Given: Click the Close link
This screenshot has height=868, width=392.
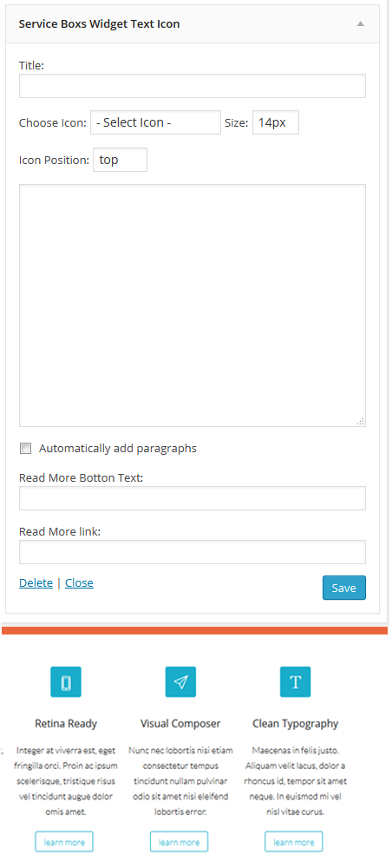Looking at the screenshot, I should [79, 583].
